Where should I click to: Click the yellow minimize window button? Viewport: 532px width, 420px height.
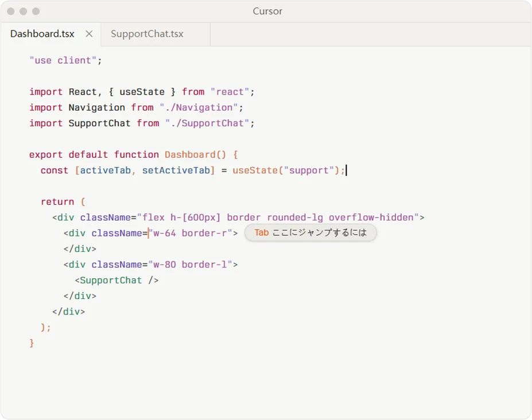[x=24, y=11]
